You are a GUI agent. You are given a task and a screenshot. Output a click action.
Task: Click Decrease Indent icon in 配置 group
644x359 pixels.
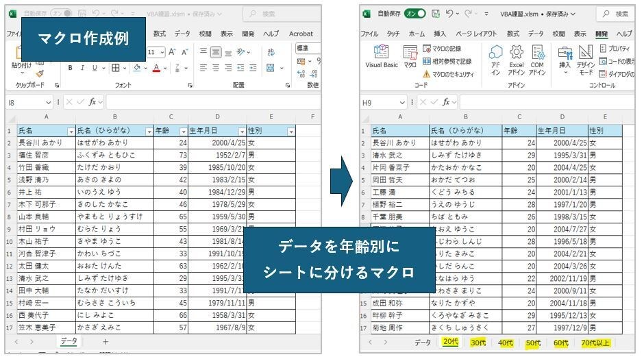coord(240,68)
